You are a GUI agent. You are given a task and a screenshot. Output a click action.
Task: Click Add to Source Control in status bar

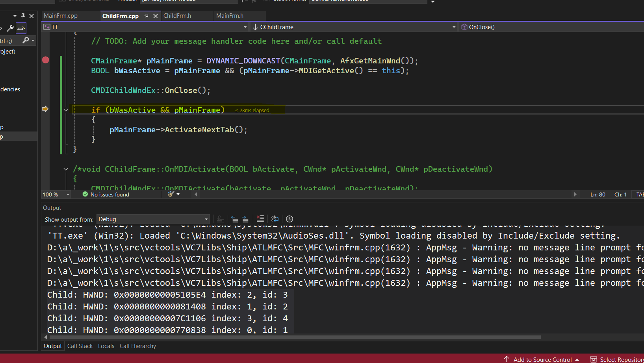point(542,359)
